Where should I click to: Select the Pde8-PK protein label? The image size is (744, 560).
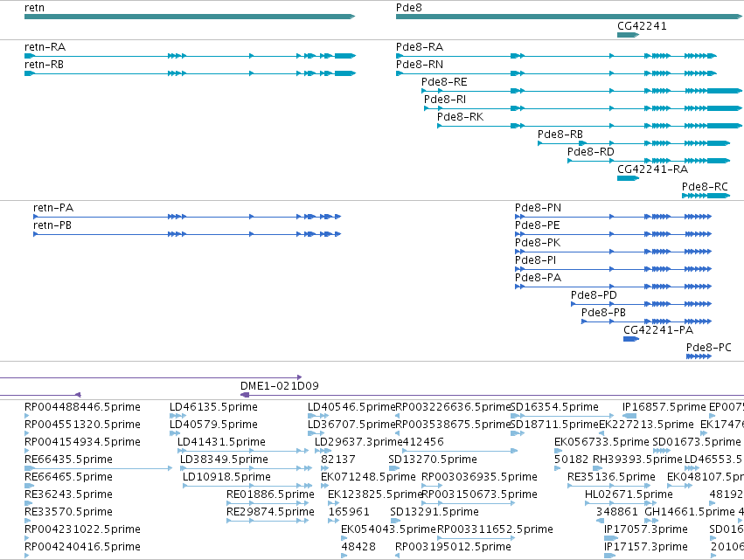point(538,243)
